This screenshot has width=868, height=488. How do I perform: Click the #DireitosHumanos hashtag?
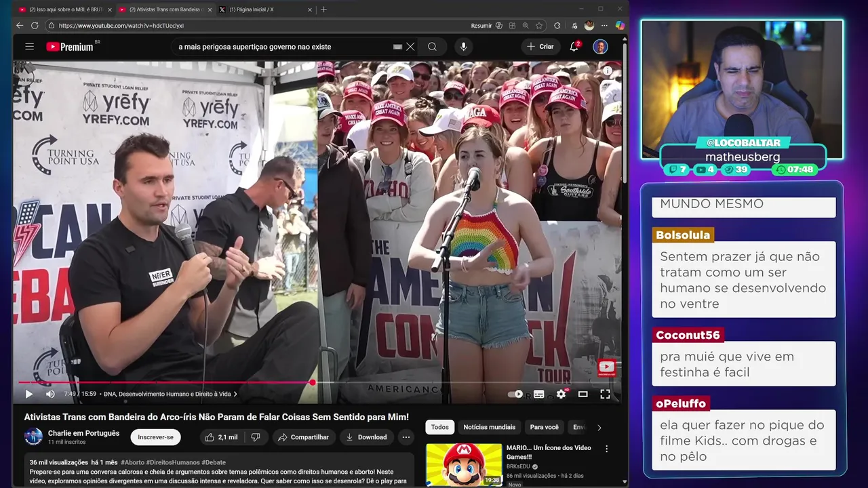click(x=173, y=462)
